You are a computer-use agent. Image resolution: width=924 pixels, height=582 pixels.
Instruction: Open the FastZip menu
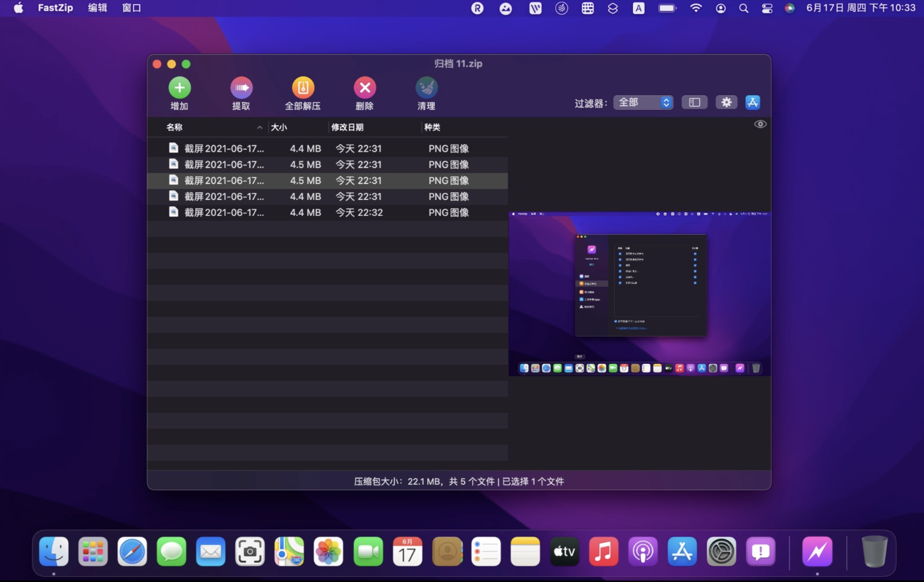tap(55, 8)
